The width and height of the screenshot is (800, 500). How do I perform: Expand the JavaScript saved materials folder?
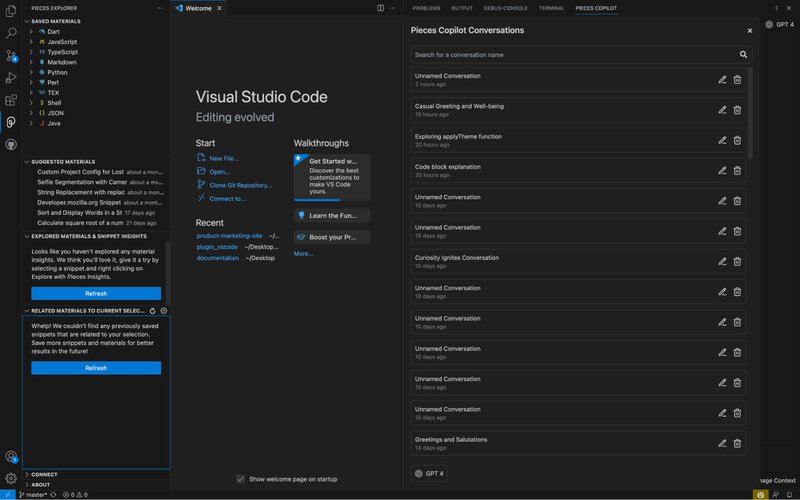click(31, 42)
